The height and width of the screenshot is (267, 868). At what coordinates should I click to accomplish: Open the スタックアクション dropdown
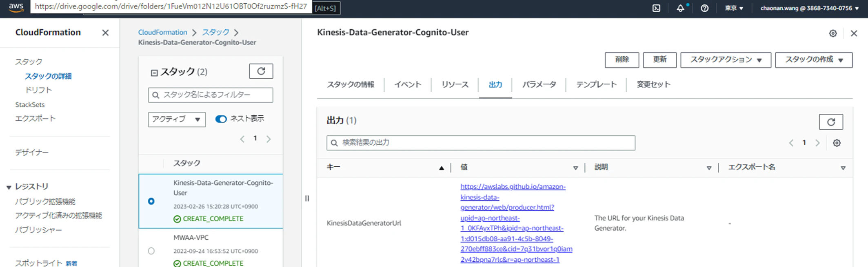[726, 60]
